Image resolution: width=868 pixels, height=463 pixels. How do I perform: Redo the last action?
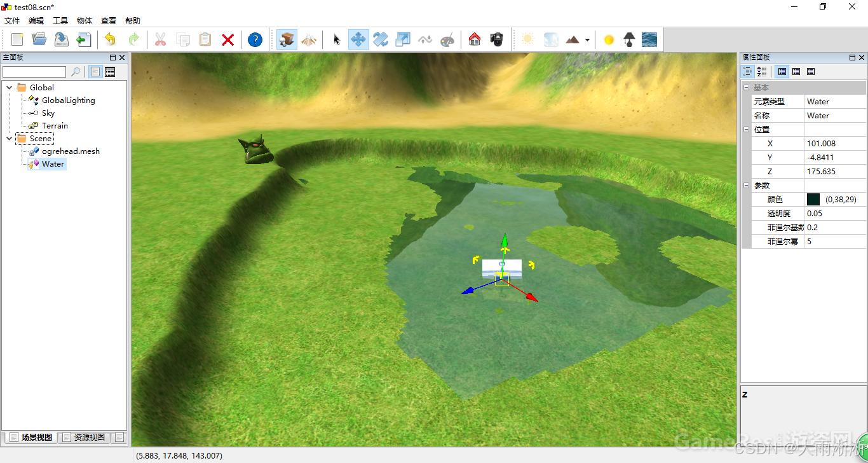pos(133,39)
